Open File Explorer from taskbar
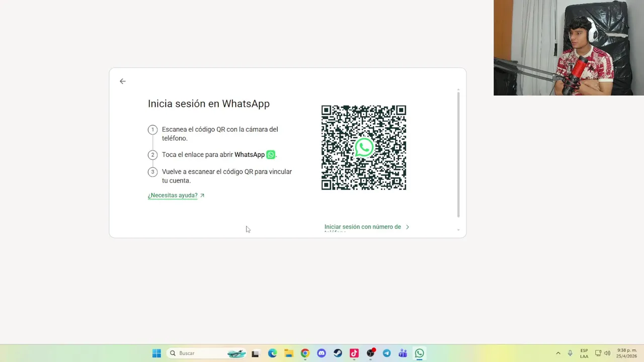This screenshot has width=644, height=362. click(288, 353)
